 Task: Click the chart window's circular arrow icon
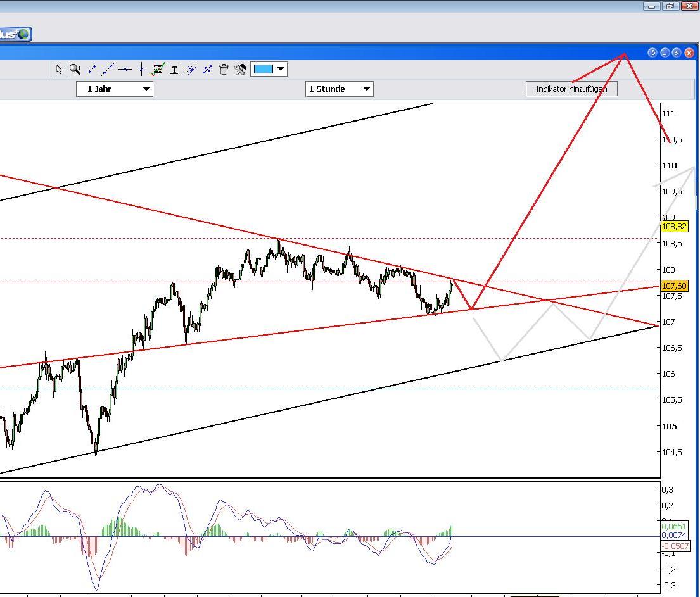[x=652, y=53]
